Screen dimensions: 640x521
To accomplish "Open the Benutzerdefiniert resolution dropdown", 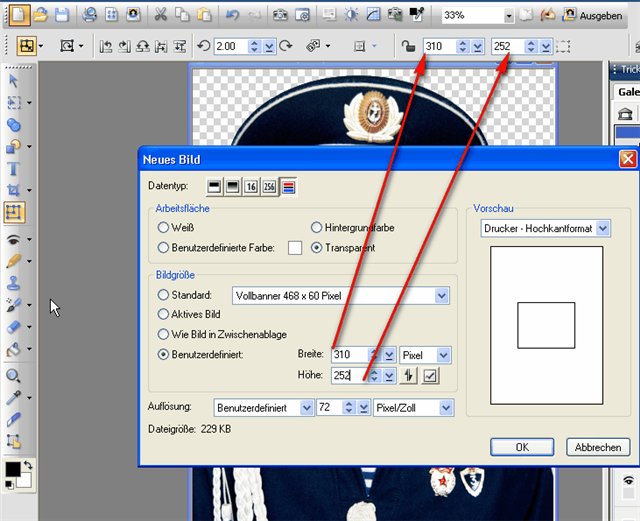I will coord(307,407).
